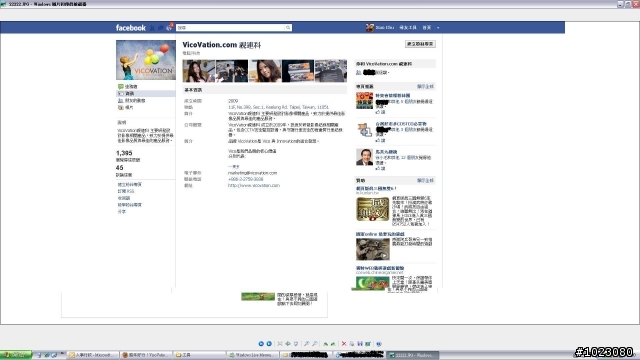Image resolution: width=640 pixels, height=360 pixels.
Task: Click See All beside Sponsored section
Action: click(425, 180)
